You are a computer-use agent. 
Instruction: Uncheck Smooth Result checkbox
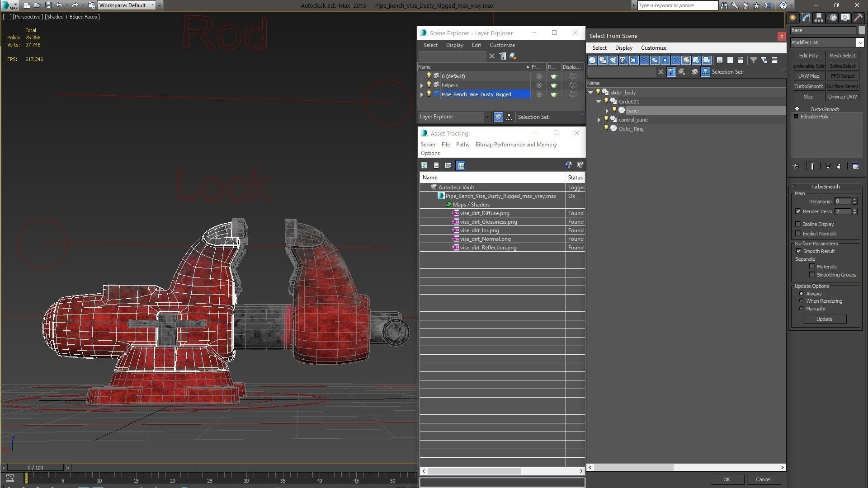(798, 251)
